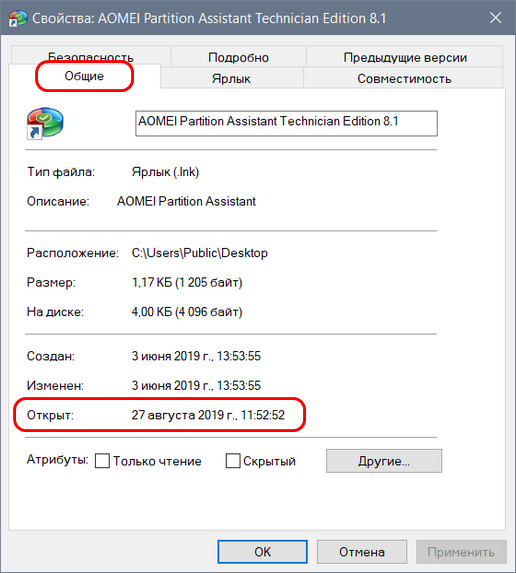
Task: Go to the Предыдущие версии tab
Action: pyautogui.click(x=405, y=57)
